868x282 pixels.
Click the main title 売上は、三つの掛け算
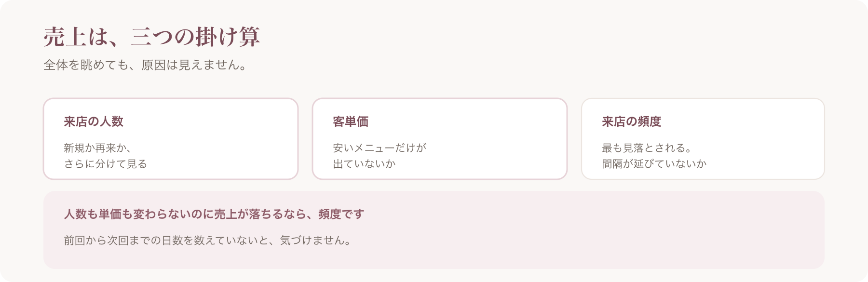click(152, 37)
